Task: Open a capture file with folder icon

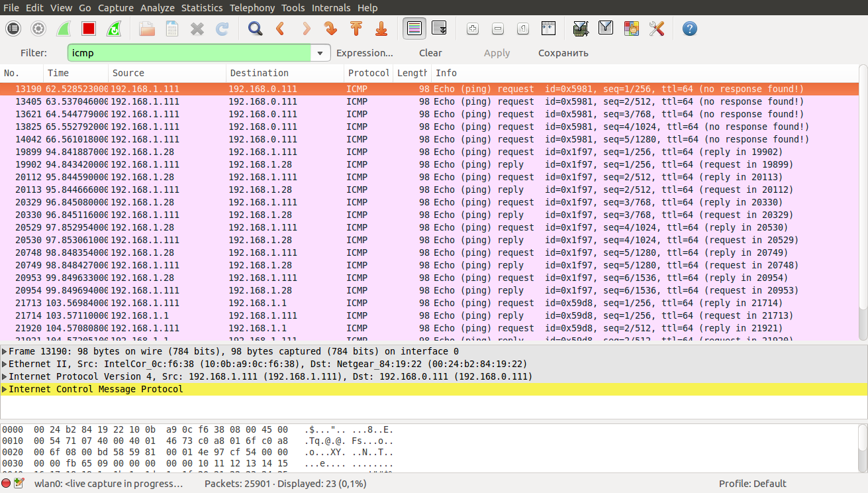Action: pos(147,28)
